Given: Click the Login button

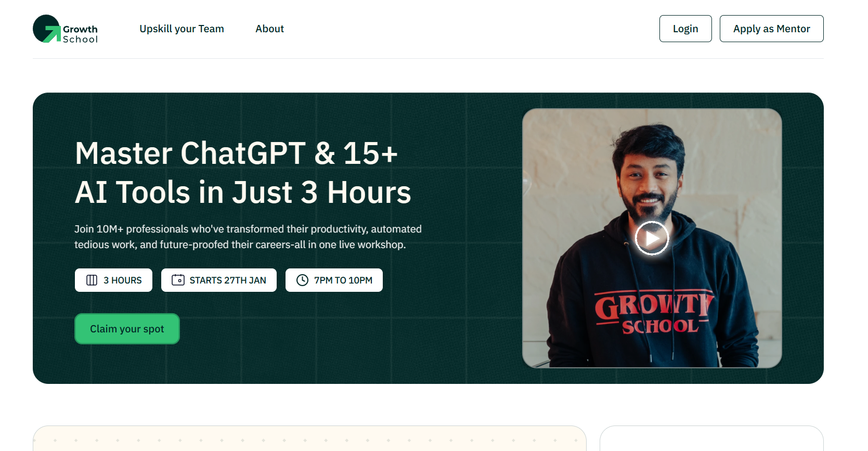Looking at the screenshot, I should pos(685,29).
